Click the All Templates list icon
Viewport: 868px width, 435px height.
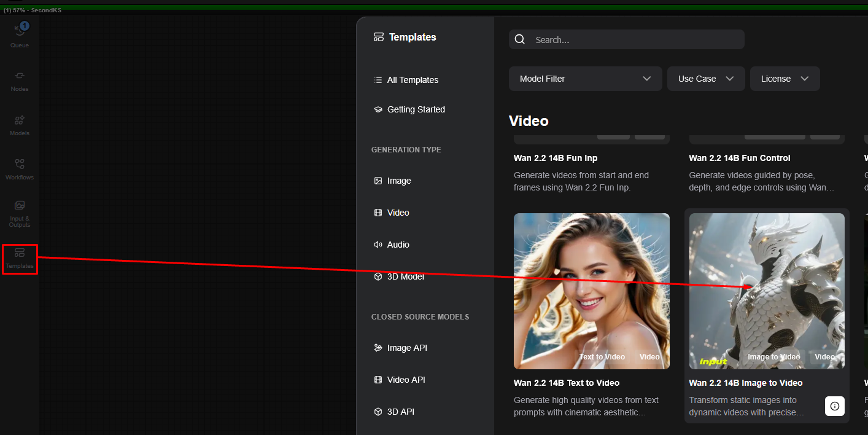378,80
